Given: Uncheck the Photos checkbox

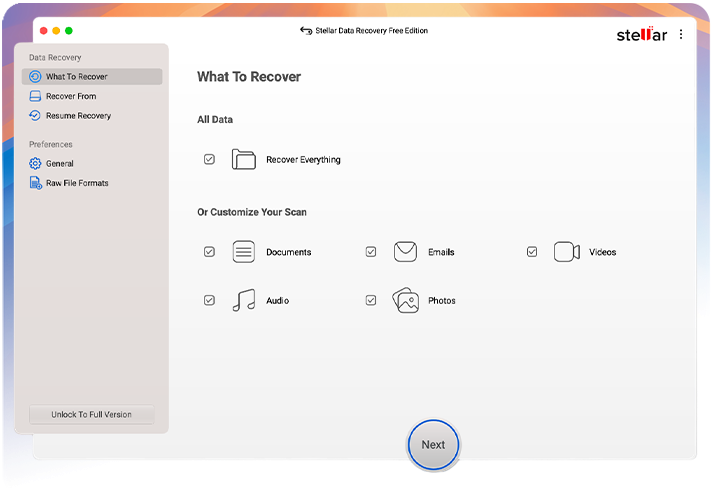Looking at the screenshot, I should coord(371,300).
